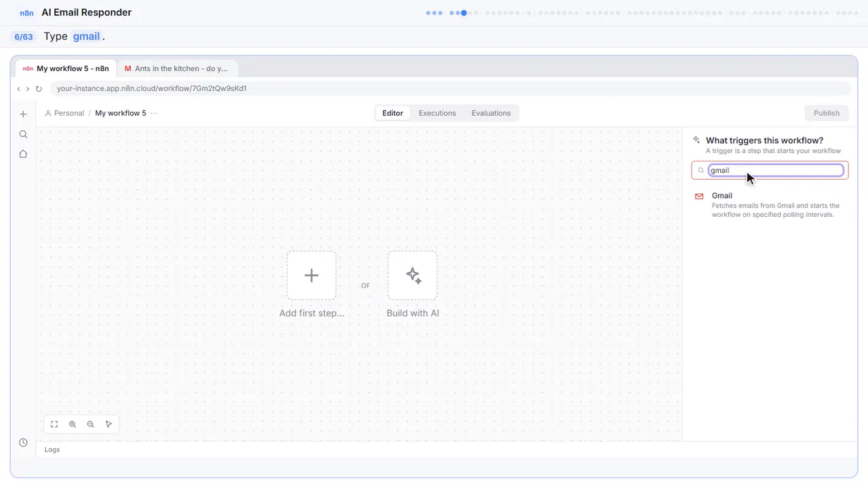868x488 pixels.
Task: Switch to the Executions tab
Action: coord(437,113)
